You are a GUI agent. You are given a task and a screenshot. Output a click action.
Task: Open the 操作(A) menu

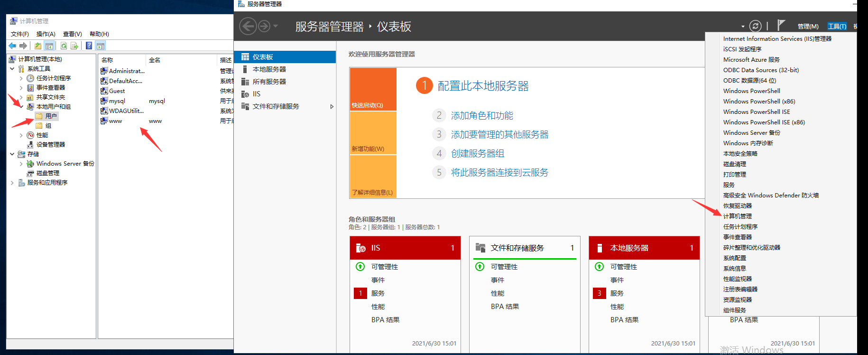(46, 34)
